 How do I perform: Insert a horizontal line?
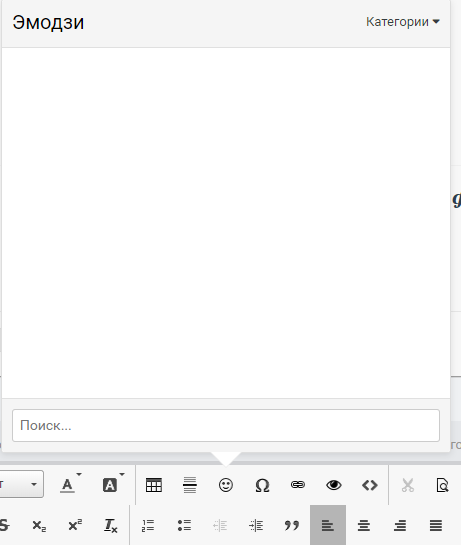point(190,485)
